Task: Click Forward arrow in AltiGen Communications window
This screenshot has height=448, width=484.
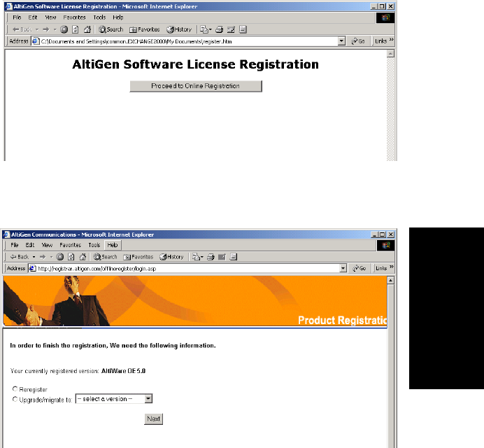Action: coord(43,257)
